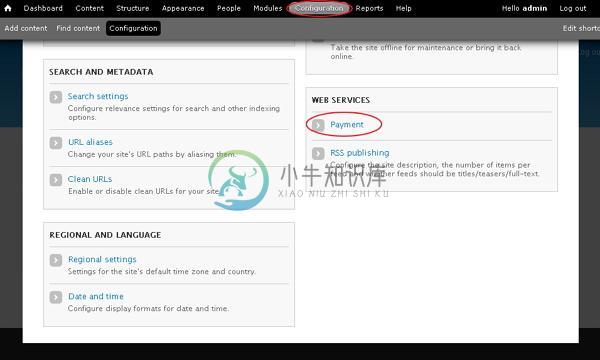This screenshot has height=360, width=600.
Task: Open the Help menu
Action: (403, 8)
